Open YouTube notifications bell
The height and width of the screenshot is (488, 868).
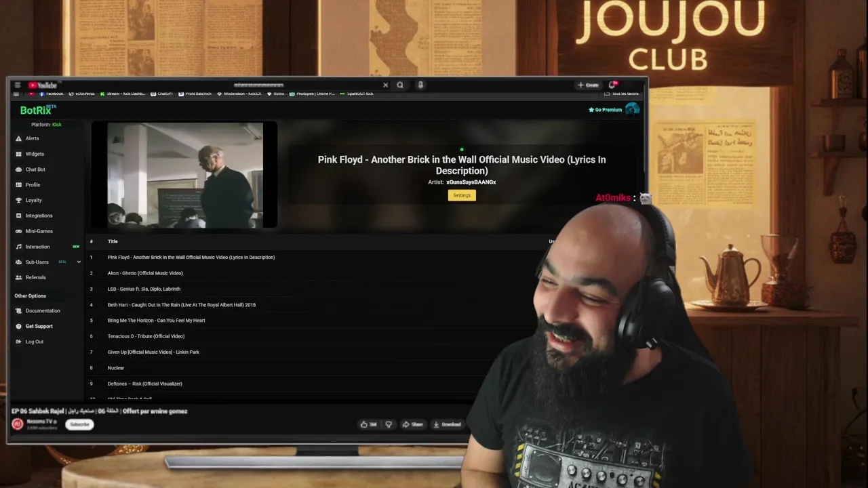tap(612, 85)
